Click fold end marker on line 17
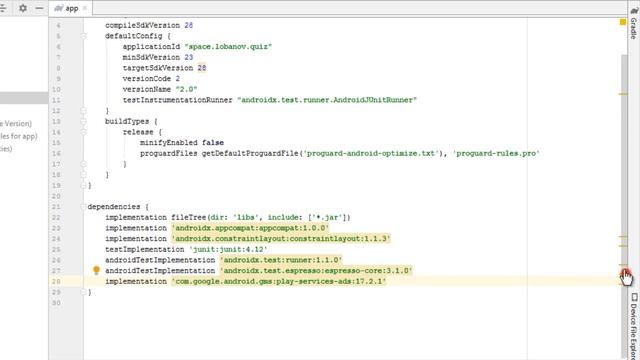 (83, 164)
